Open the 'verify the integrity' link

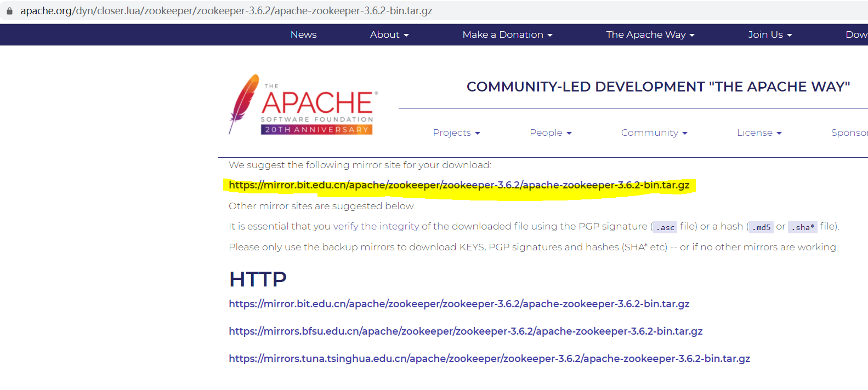(376, 226)
